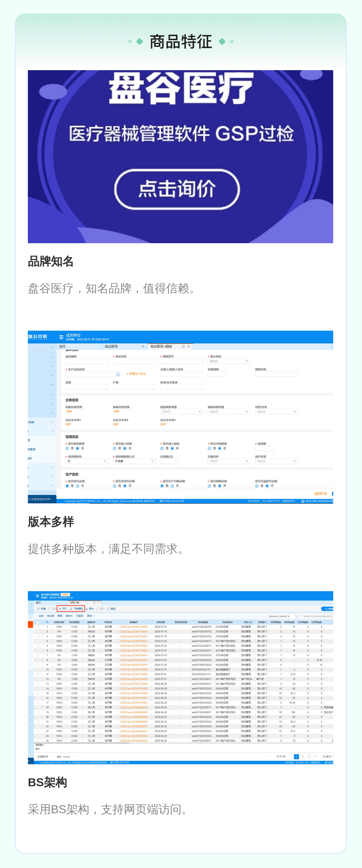Image resolution: width=362 pixels, height=868 pixels.
Task: Close the 商品管理 tab with its X
Action: [x=143, y=346]
